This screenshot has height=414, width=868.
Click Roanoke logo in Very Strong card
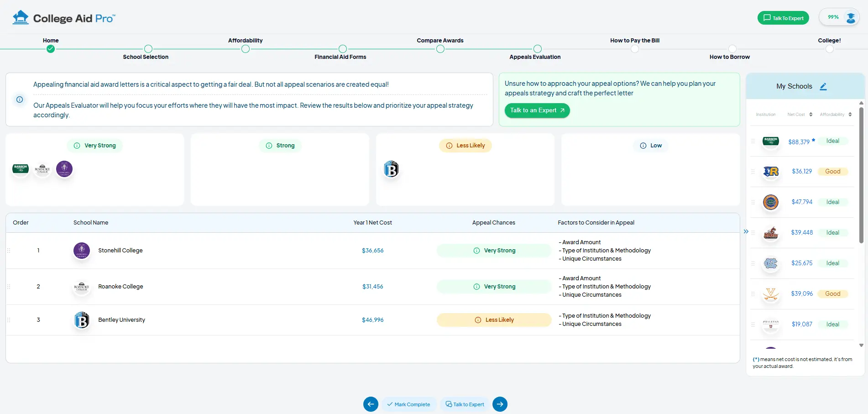coord(42,169)
